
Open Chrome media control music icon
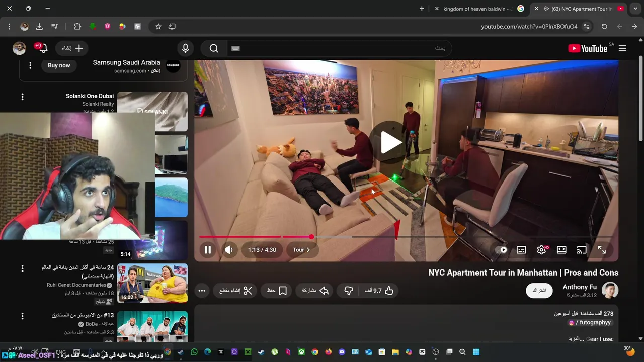coord(54,27)
